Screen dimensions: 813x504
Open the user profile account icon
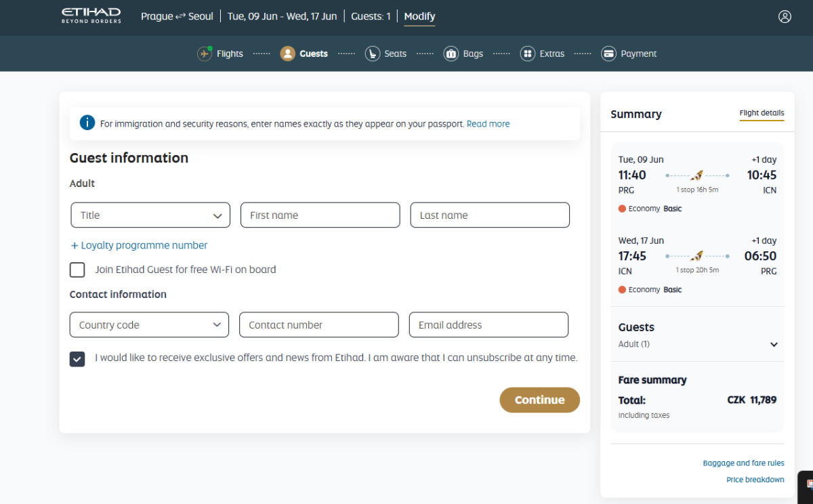coord(785,17)
